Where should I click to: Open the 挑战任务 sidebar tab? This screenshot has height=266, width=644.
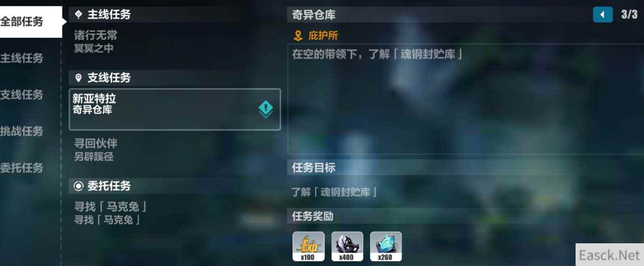tap(22, 131)
